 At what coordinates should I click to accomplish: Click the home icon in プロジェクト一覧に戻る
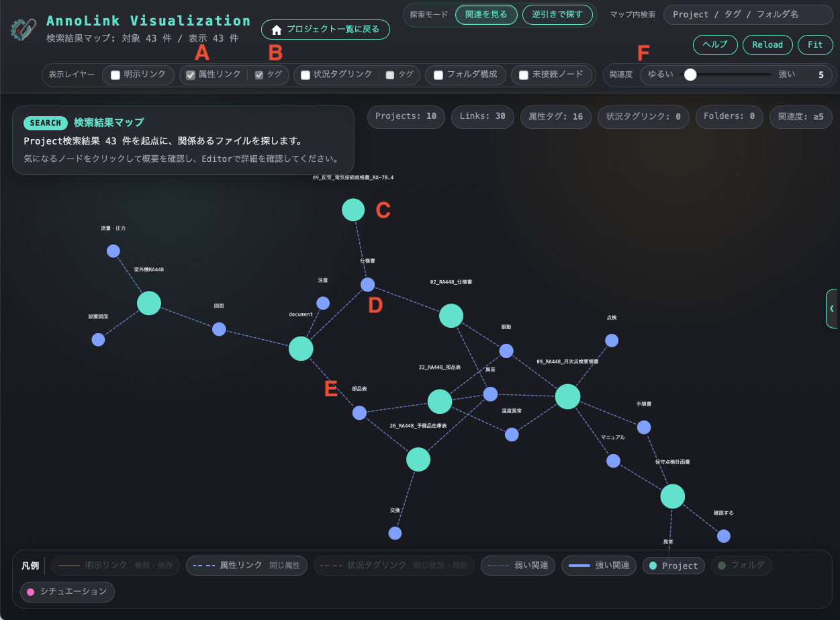click(x=276, y=30)
